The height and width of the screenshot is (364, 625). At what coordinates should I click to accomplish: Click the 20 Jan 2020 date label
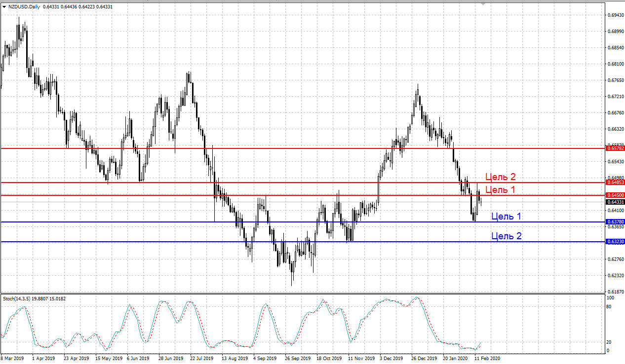point(456,358)
